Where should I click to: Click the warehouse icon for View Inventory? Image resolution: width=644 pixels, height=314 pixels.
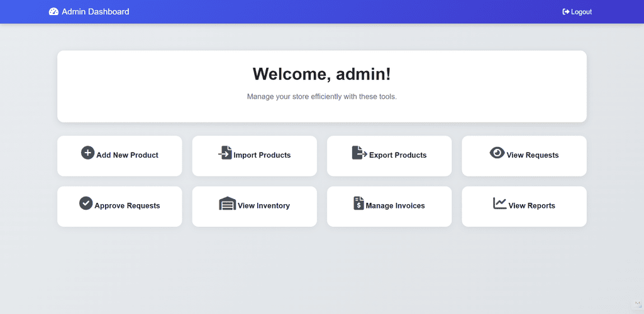click(228, 203)
